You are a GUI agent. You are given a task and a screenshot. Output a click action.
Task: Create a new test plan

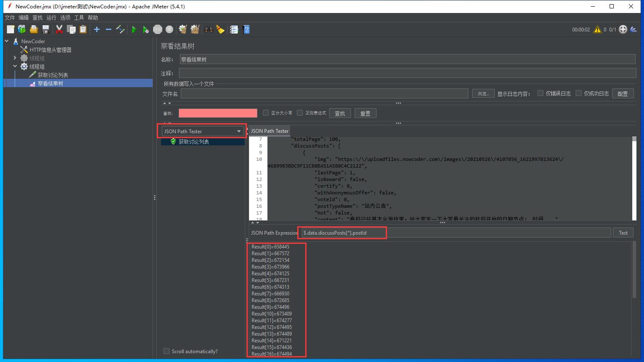[x=10, y=29]
